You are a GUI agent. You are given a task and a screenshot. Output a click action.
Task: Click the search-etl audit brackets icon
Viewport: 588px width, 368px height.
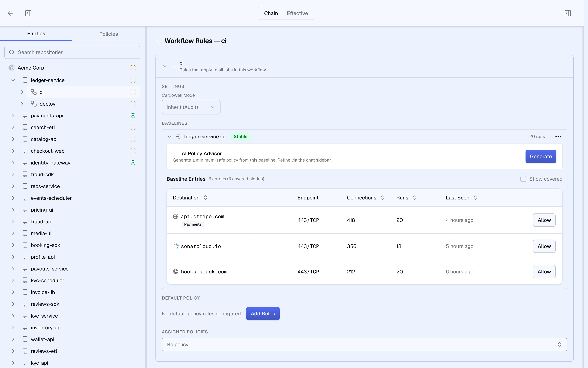click(133, 127)
